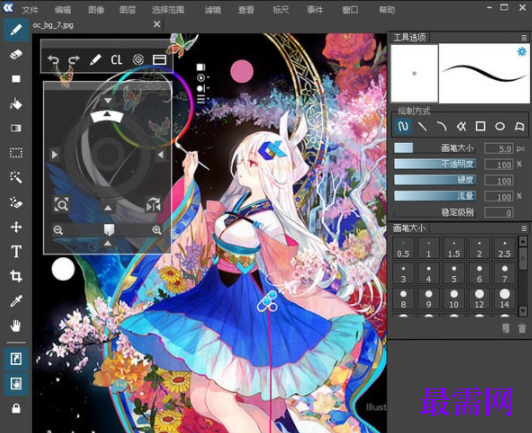532x433 pixels.
Task: Select ellipse draw mode
Action: 500,127
